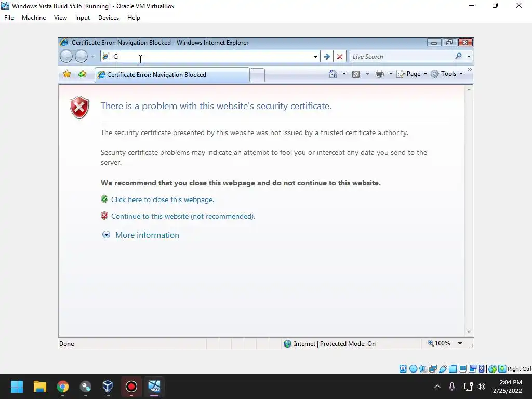Click the VirtualBox network adapter icon

pyautogui.click(x=433, y=369)
